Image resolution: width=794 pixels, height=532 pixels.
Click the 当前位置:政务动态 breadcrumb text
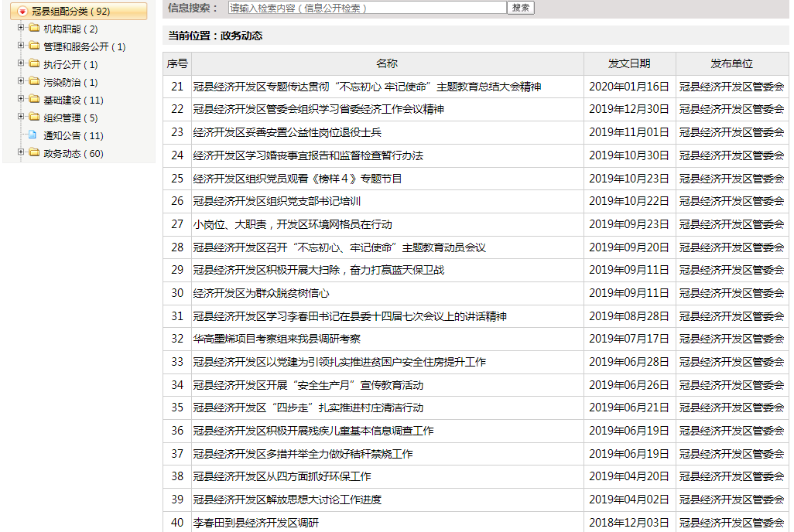tap(215, 36)
